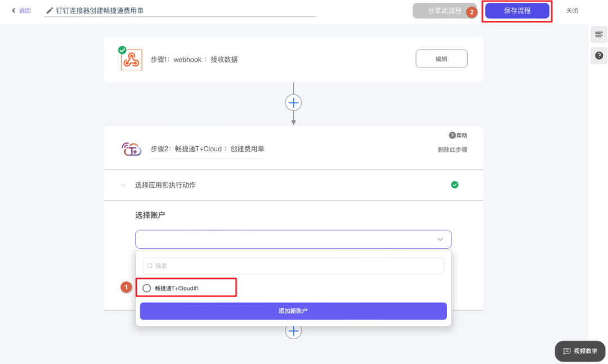
Task: Click the 分享此流程 button
Action: tap(444, 11)
